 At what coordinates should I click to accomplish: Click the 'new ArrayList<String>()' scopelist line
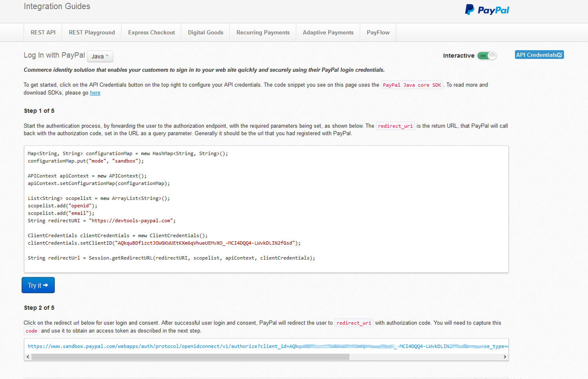(99, 199)
